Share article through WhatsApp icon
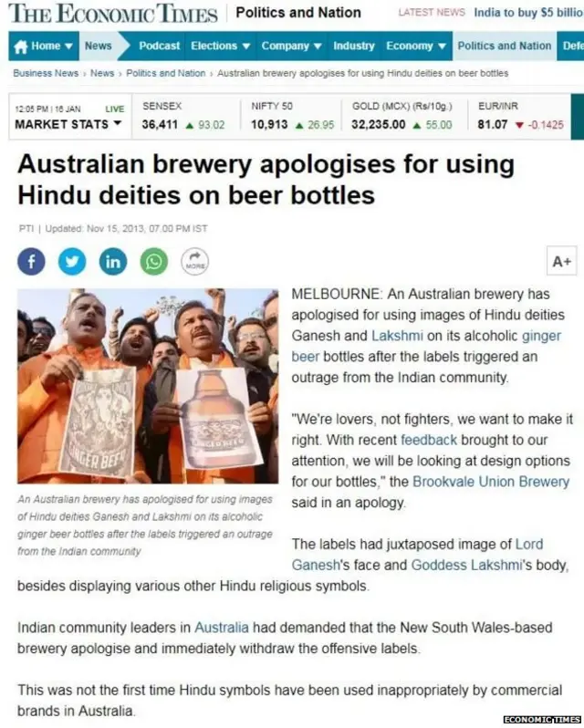 point(153,262)
